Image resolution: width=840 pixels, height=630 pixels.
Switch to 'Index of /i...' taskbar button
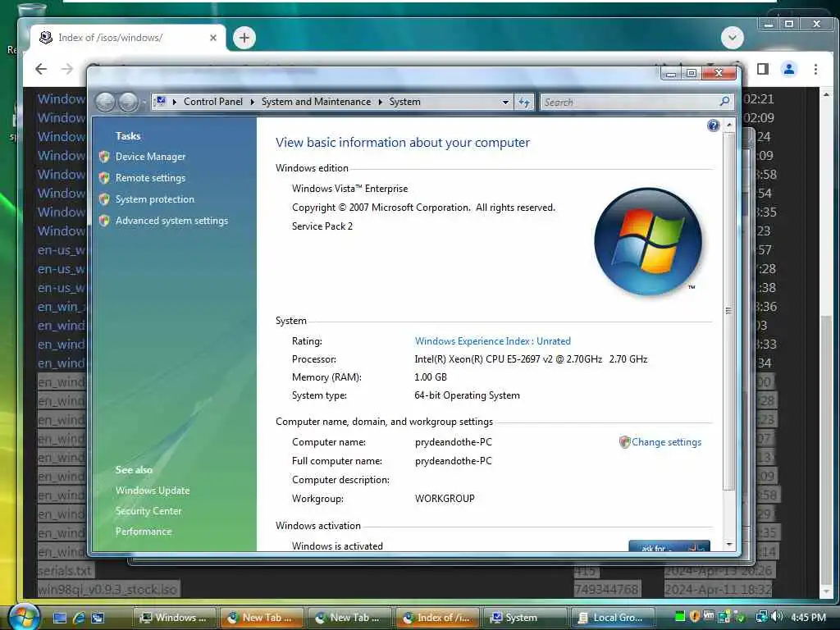(437, 618)
